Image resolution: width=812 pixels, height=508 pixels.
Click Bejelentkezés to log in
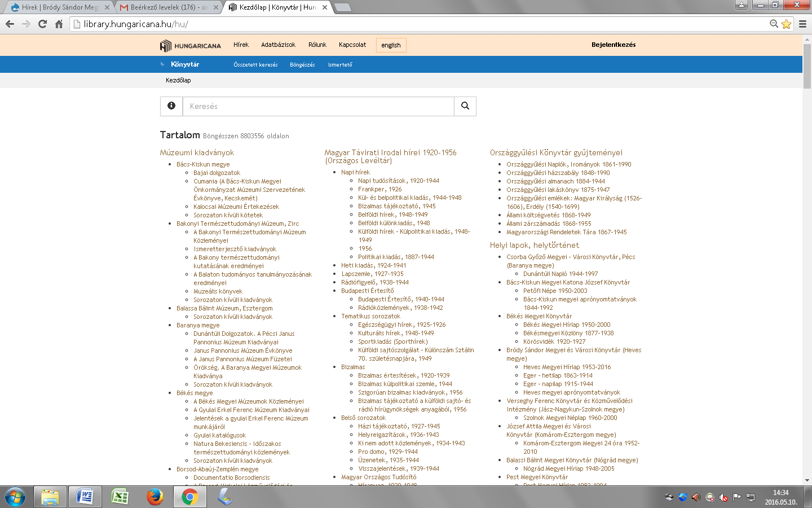click(x=614, y=45)
